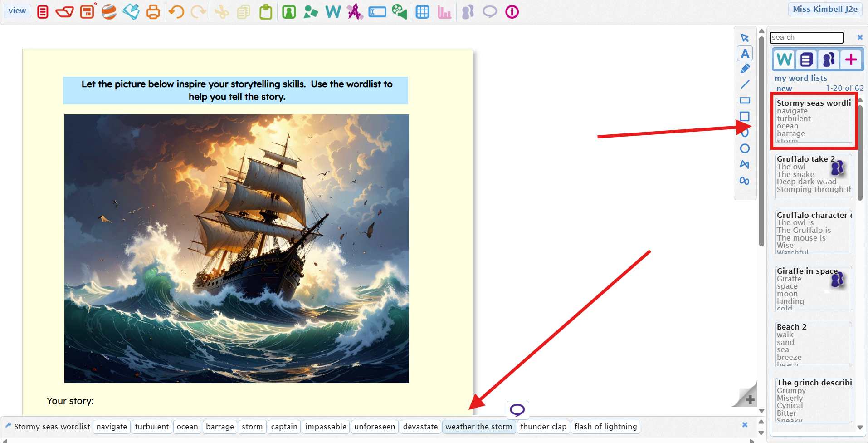Insert phrase thunder clap
This screenshot has width=868, height=443.
click(543, 427)
